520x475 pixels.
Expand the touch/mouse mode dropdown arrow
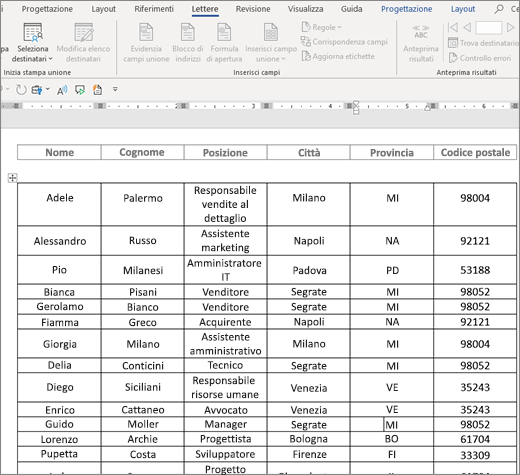tap(48, 89)
